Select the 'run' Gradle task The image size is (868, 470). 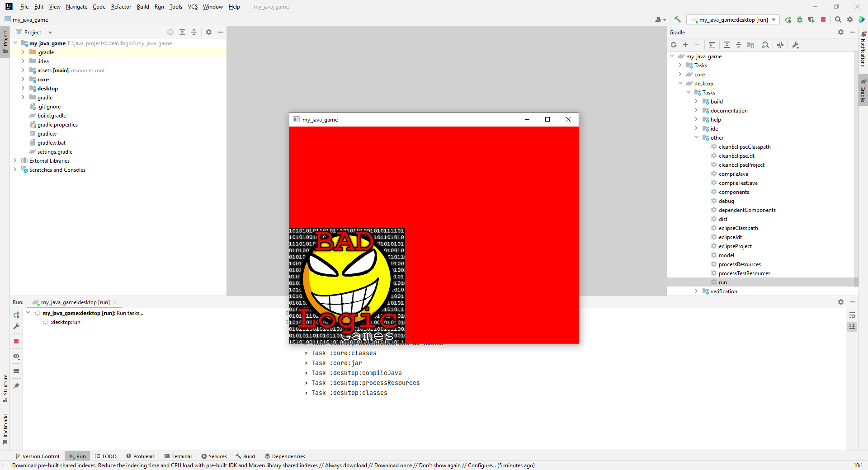[722, 282]
